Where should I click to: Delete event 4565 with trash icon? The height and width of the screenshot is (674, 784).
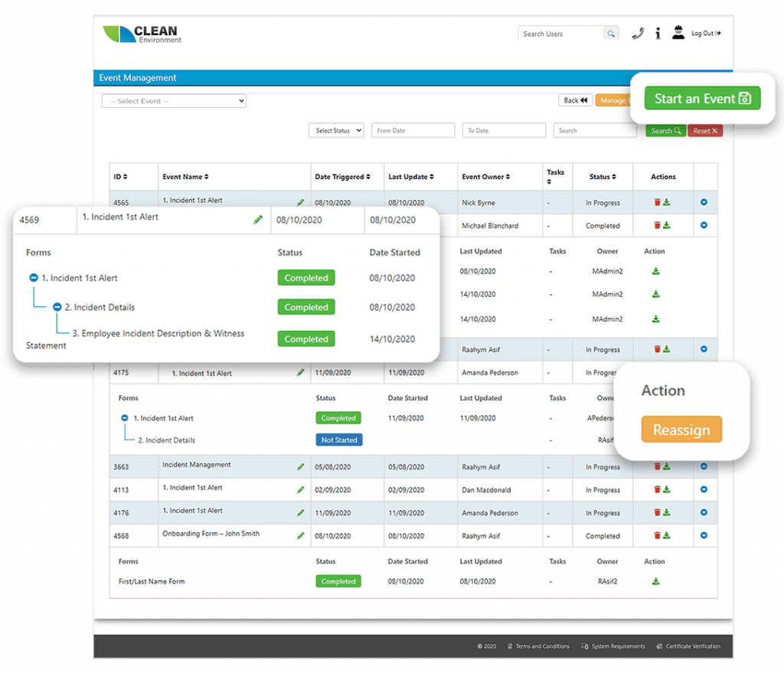658,202
